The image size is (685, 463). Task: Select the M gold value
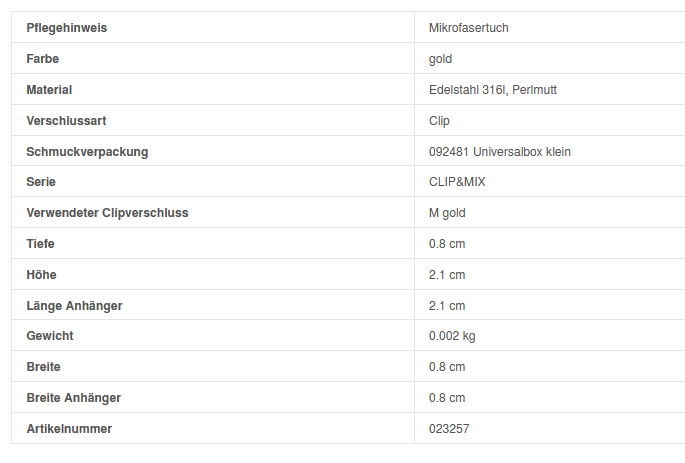[446, 213]
